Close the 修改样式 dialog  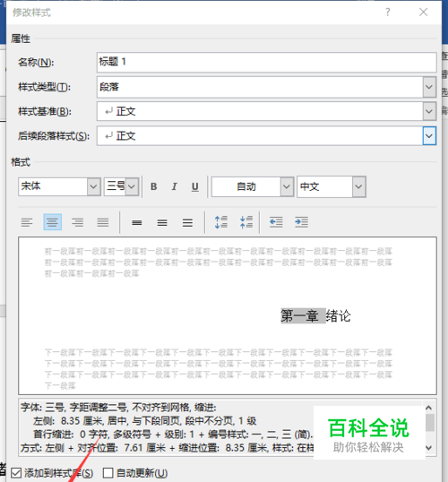coord(424,13)
